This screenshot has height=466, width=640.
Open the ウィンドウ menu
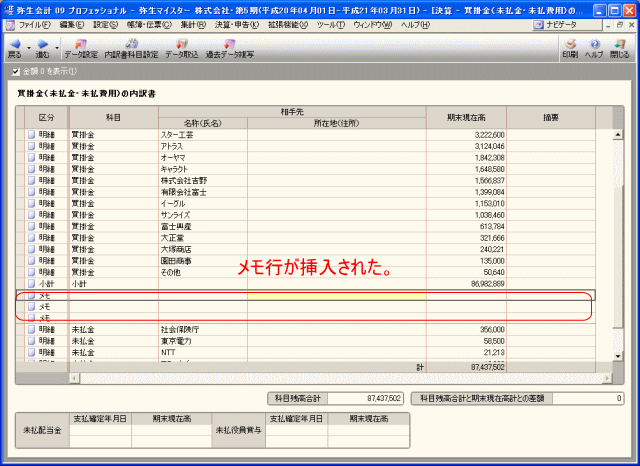tap(372, 25)
